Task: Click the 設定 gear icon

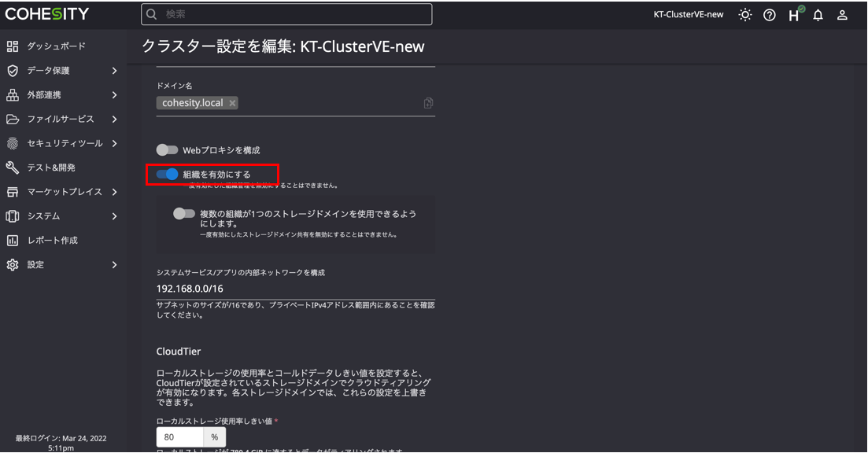Action: pos(12,264)
